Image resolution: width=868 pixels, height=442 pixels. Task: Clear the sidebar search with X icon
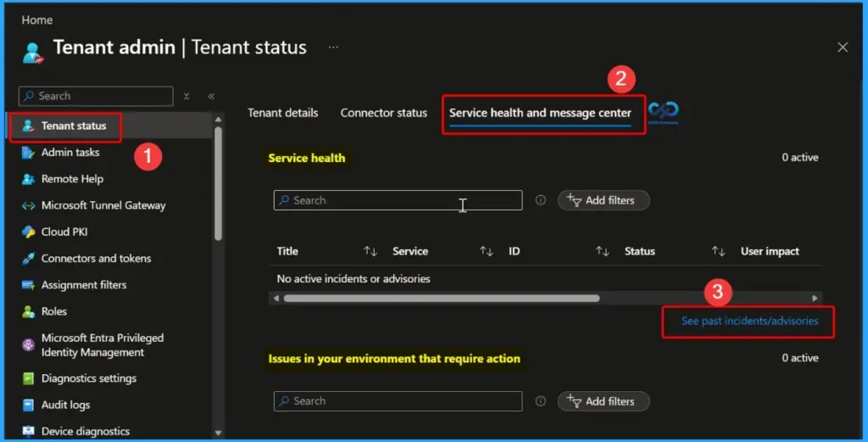tap(186, 97)
